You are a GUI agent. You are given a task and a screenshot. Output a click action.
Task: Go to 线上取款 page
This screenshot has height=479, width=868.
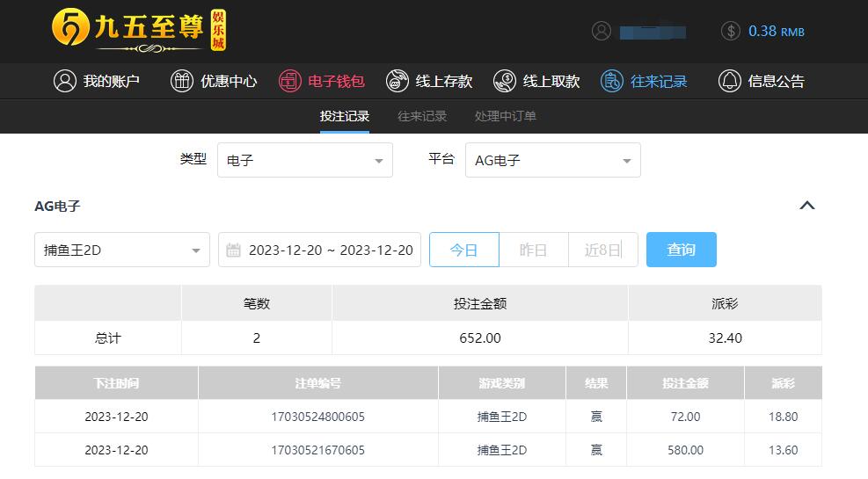[x=536, y=82]
